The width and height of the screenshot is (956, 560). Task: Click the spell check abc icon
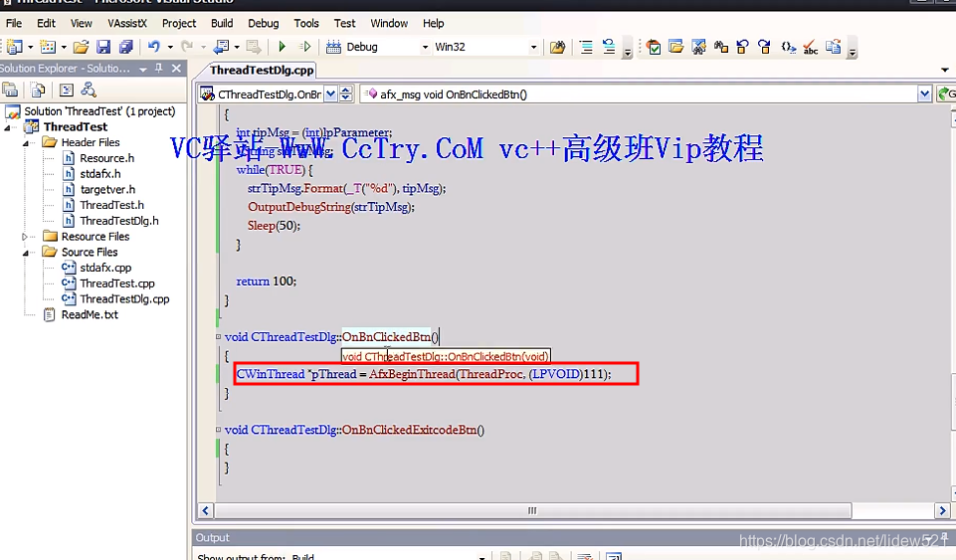811,47
